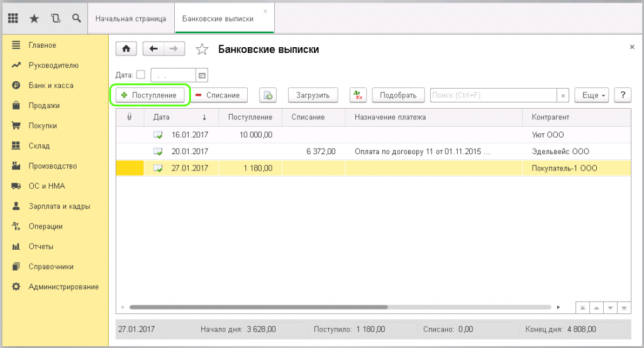Open Favorites star in top bar

pos(34,18)
